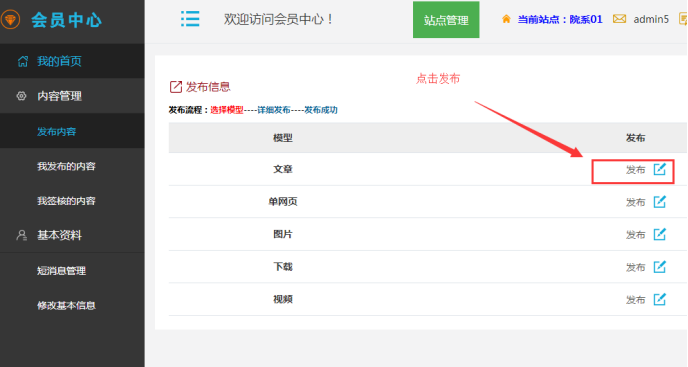The width and height of the screenshot is (688, 367).
Task: Collapse the 基本资料 sidebar section
Action: tap(72, 235)
